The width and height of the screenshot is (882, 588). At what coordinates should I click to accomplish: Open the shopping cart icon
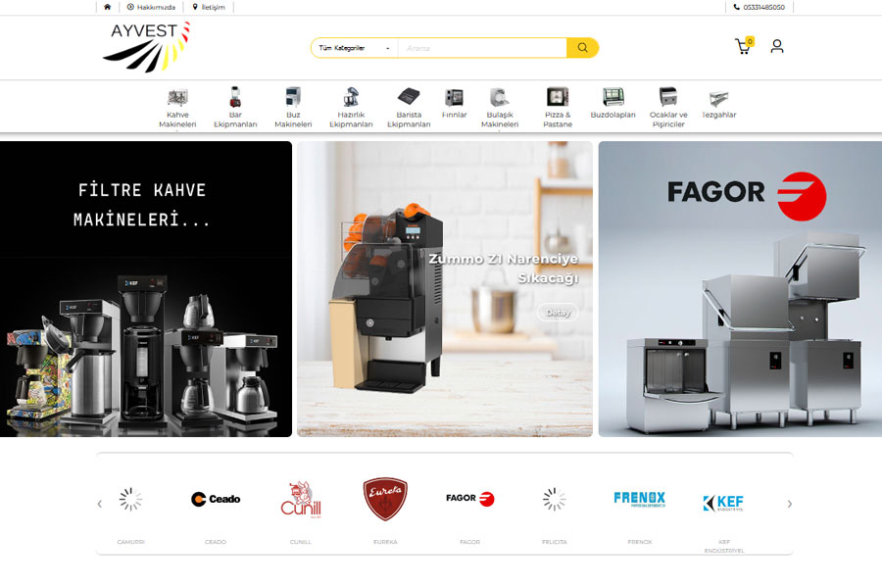point(744,46)
